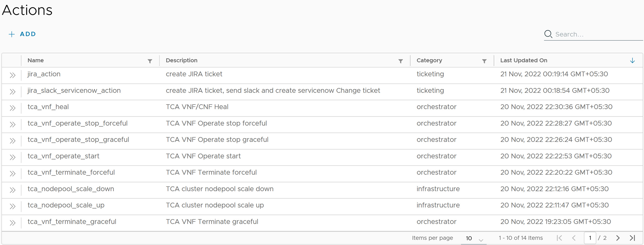Expand the tca_vnf_heal row

13,108
